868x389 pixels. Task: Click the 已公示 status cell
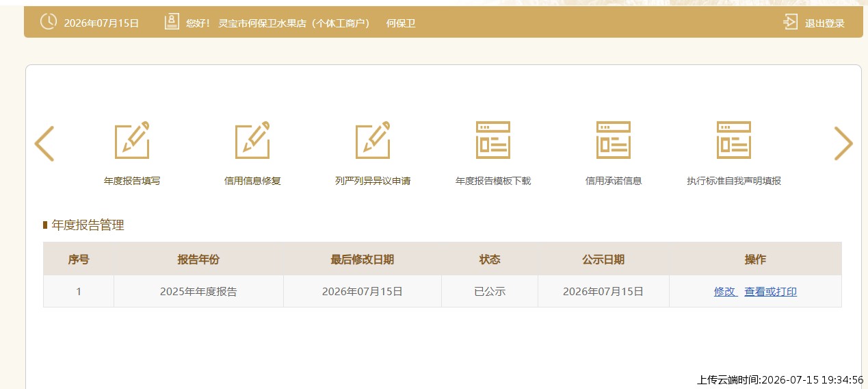tap(490, 291)
